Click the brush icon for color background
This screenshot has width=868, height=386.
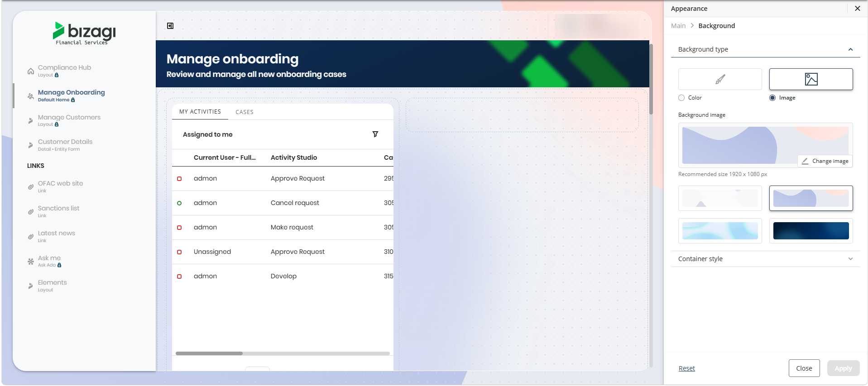coord(720,79)
